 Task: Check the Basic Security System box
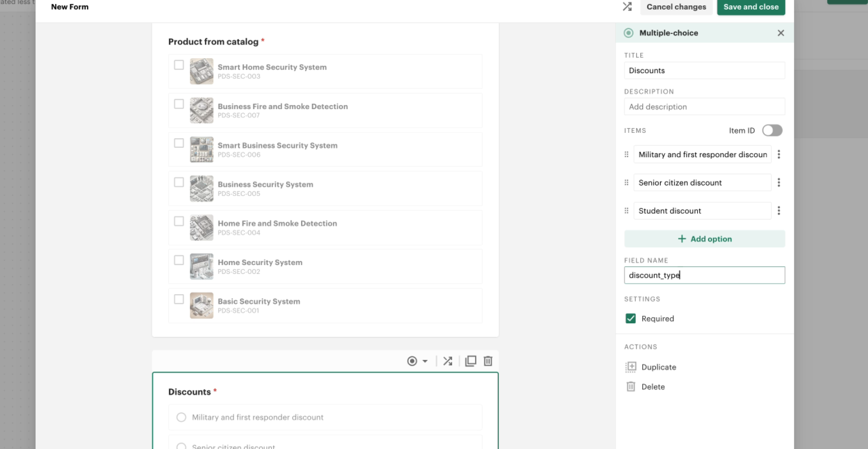click(x=179, y=300)
